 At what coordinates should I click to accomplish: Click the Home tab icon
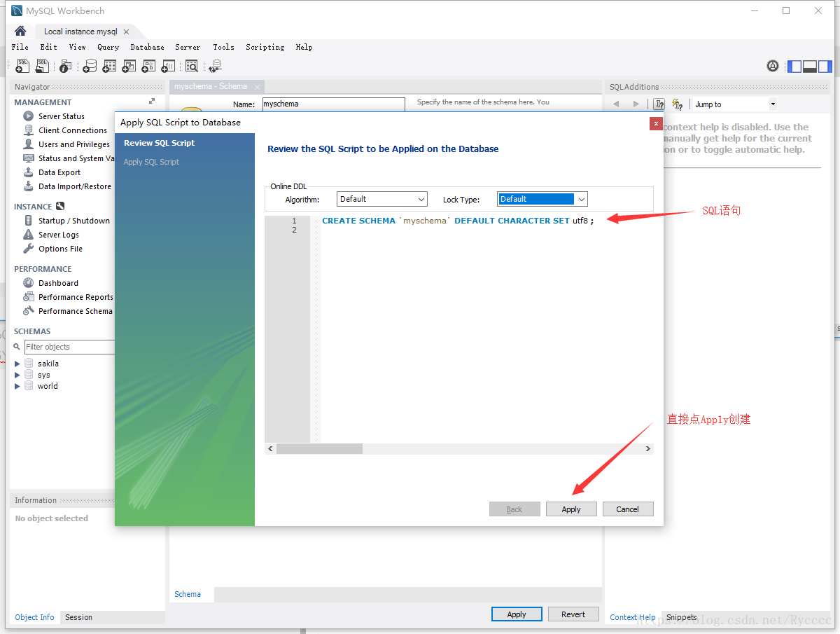tap(20, 31)
